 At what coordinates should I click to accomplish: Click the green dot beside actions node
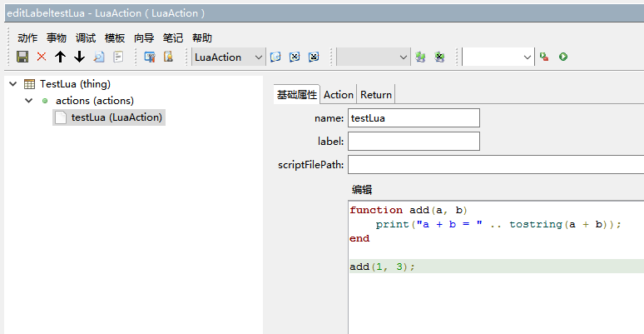[x=45, y=101]
